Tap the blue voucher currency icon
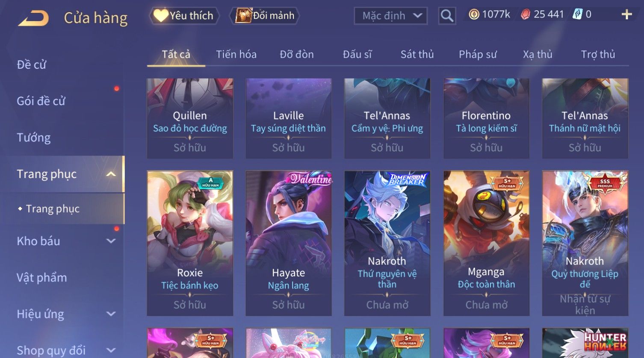The width and height of the screenshot is (644, 358). [577, 15]
